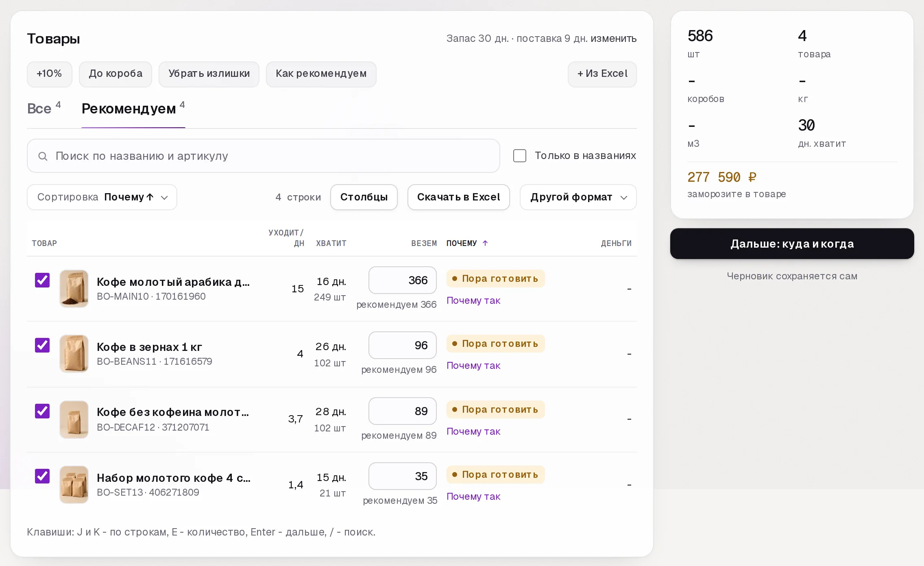
Task: Apply Как рекомендуем quantities
Action: click(x=321, y=74)
